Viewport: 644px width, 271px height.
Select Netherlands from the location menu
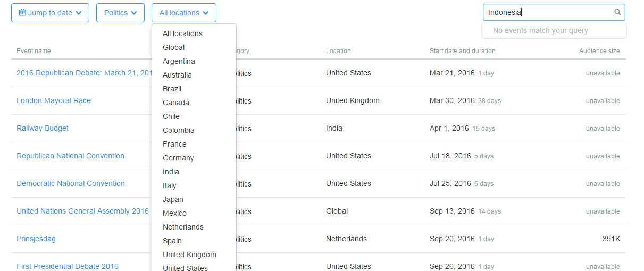[183, 227]
